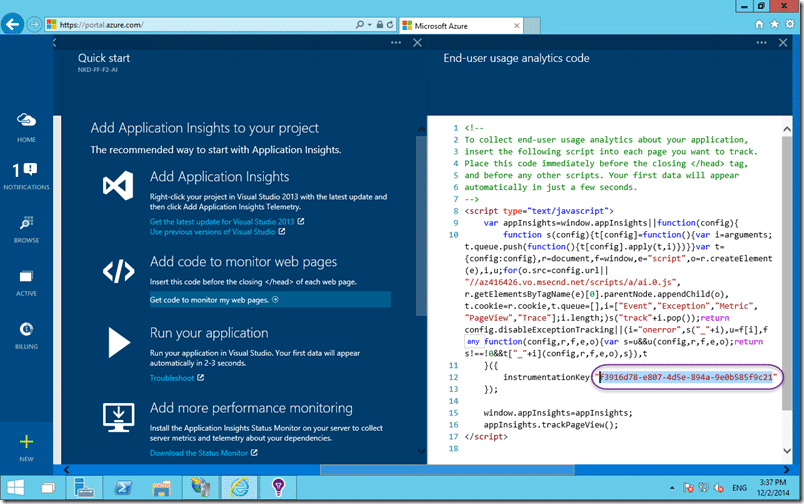Select the Microsoft Azure tab
This screenshot has width=804, height=504.
click(x=461, y=26)
